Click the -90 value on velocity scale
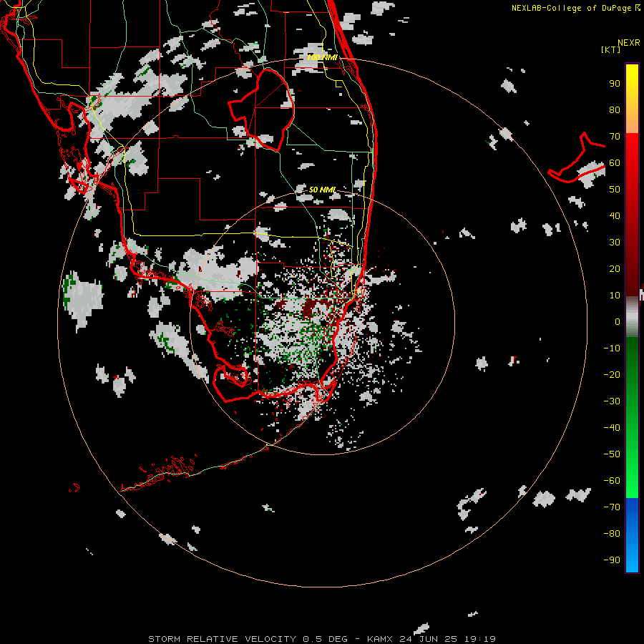The width and height of the screenshot is (644, 644). [x=612, y=560]
